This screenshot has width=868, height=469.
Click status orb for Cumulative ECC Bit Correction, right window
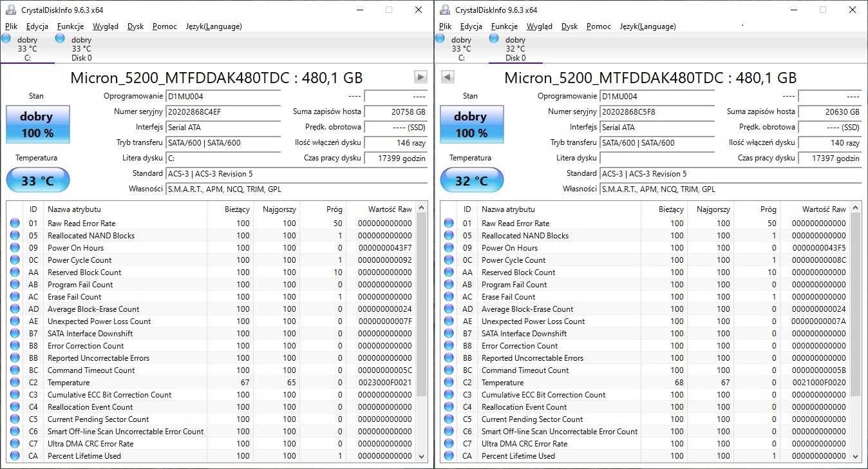point(449,394)
